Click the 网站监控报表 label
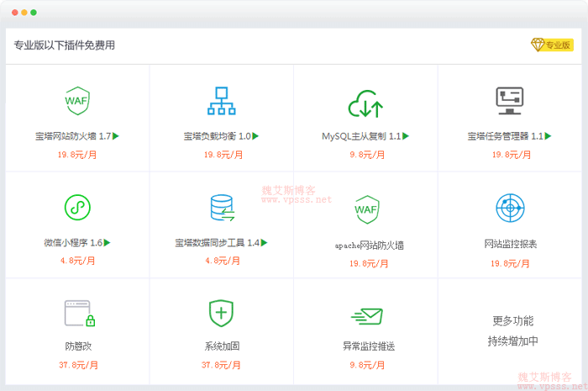588x391 pixels. tap(511, 245)
